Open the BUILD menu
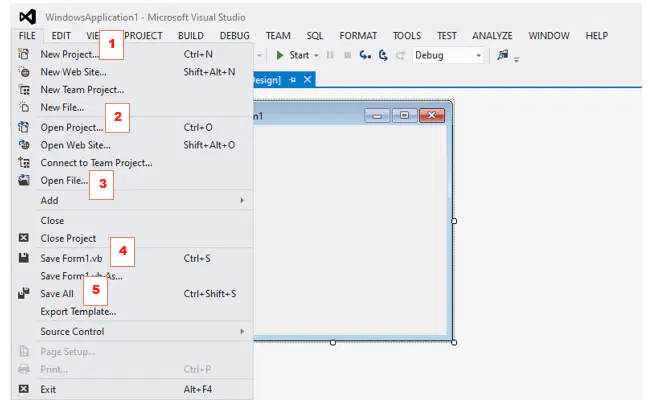 coord(191,36)
